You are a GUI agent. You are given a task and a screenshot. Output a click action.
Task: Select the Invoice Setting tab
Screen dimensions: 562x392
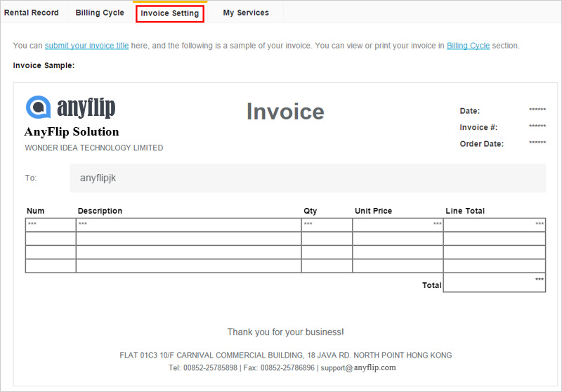point(169,13)
